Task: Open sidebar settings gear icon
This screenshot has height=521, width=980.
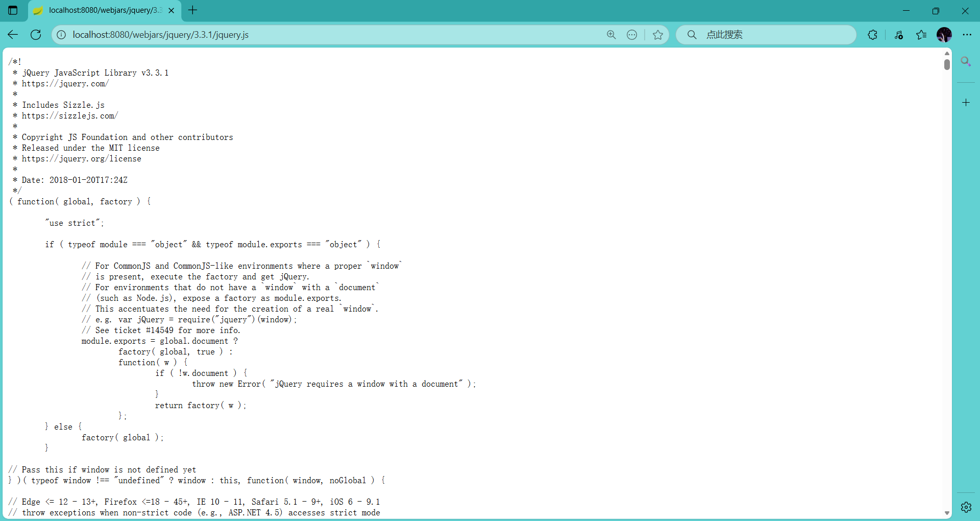Action: [966, 507]
